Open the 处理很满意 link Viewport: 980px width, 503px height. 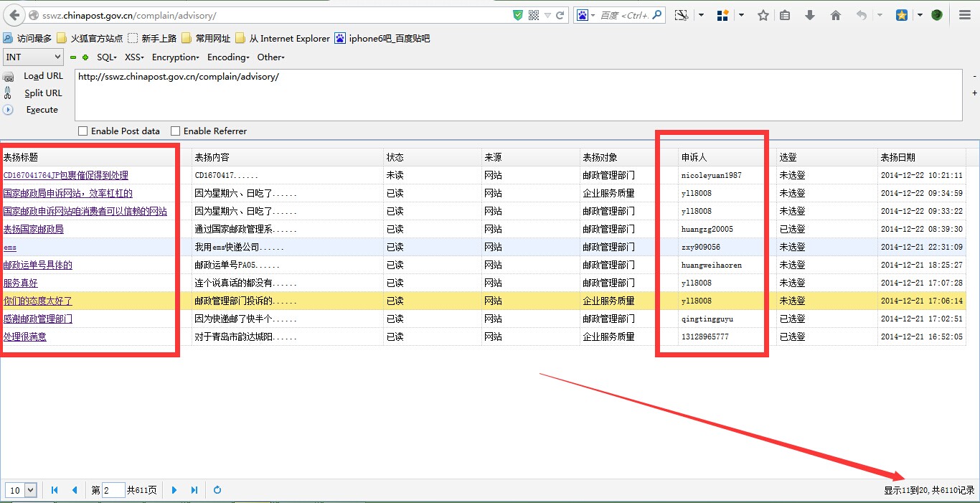[24, 337]
